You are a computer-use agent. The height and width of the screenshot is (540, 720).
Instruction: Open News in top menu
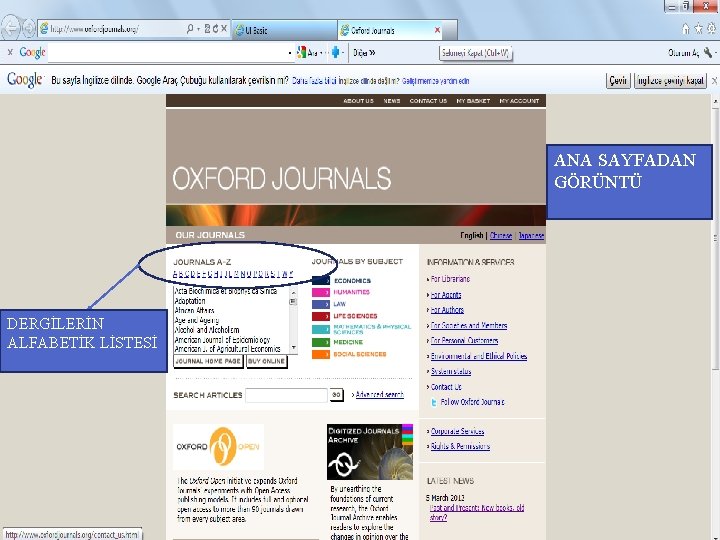392,101
